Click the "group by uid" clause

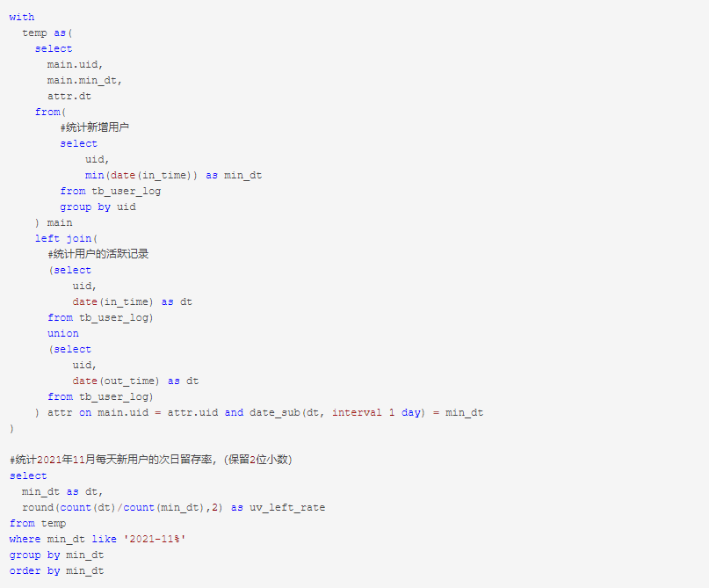pos(98,207)
